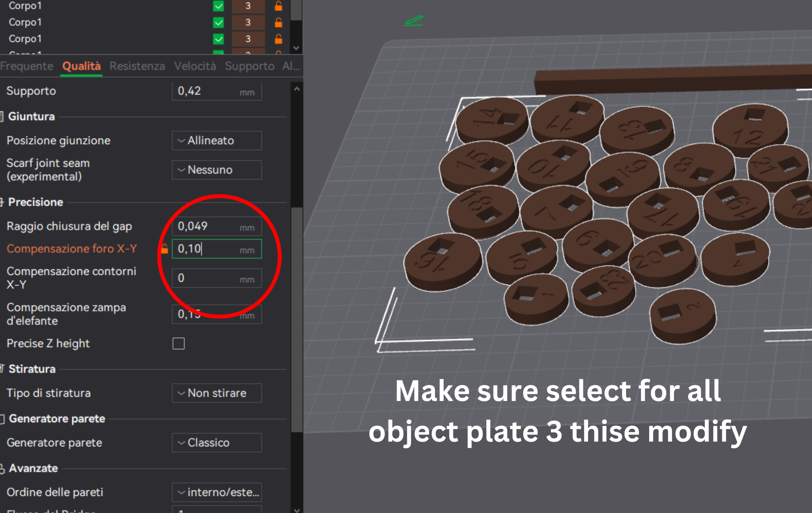The width and height of the screenshot is (812, 513).
Task: Click the Compensazione foro X-Y value field
Action: point(217,248)
